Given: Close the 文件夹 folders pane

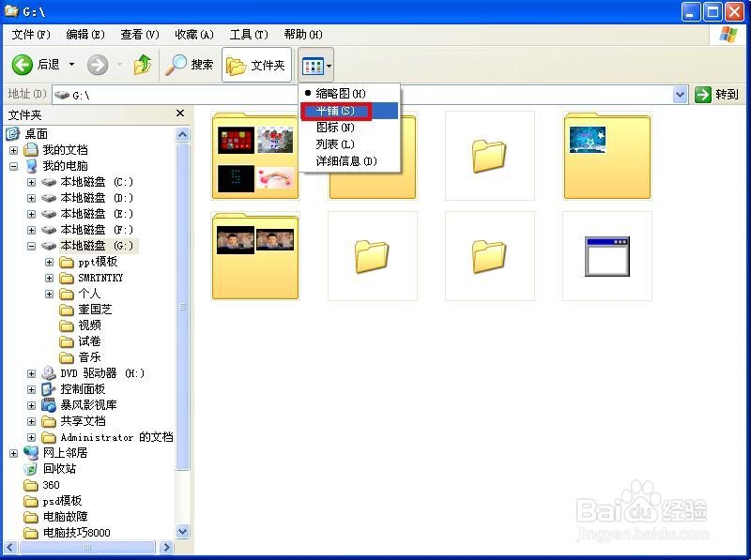Looking at the screenshot, I should [180, 114].
